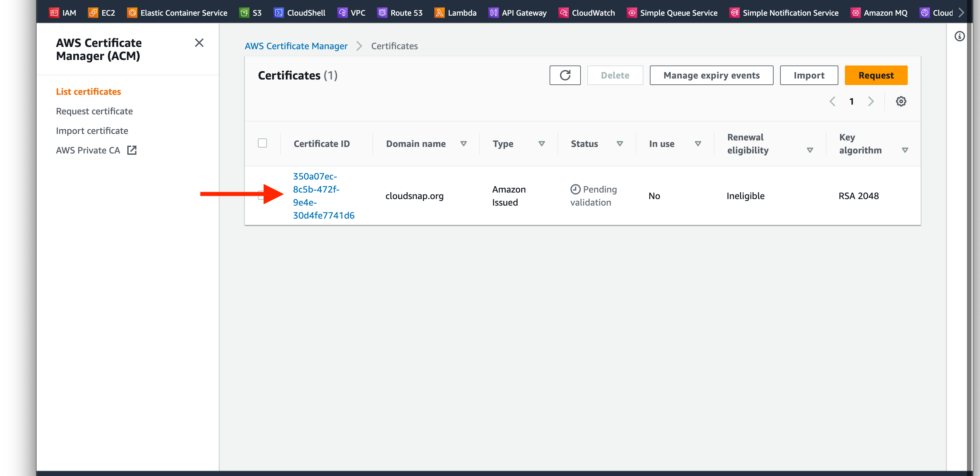Image resolution: width=980 pixels, height=476 pixels.
Task: Sort by In use column arrow
Action: (698, 144)
